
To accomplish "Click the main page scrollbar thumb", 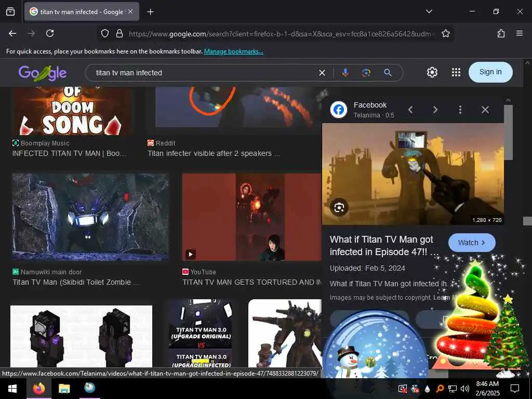I will [527, 221].
